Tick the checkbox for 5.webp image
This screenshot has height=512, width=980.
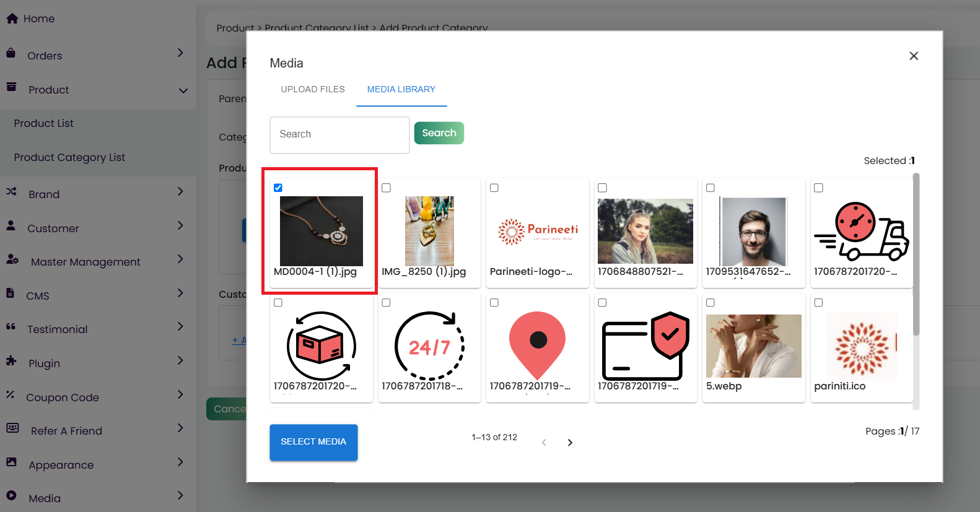(711, 303)
